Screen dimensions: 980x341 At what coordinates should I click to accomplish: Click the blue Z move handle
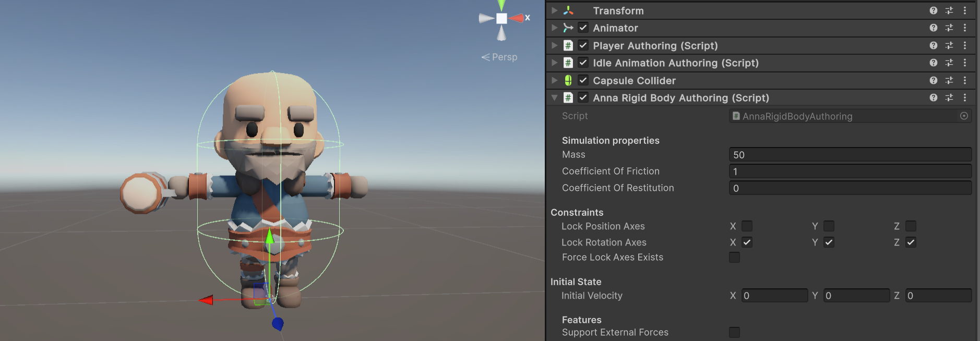278,324
